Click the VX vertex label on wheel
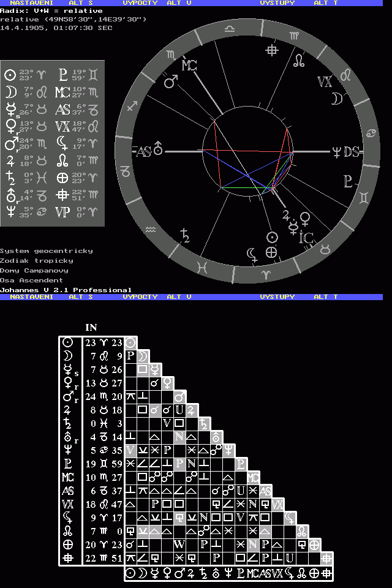Screen dimensions: 392x588 (325, 82)
